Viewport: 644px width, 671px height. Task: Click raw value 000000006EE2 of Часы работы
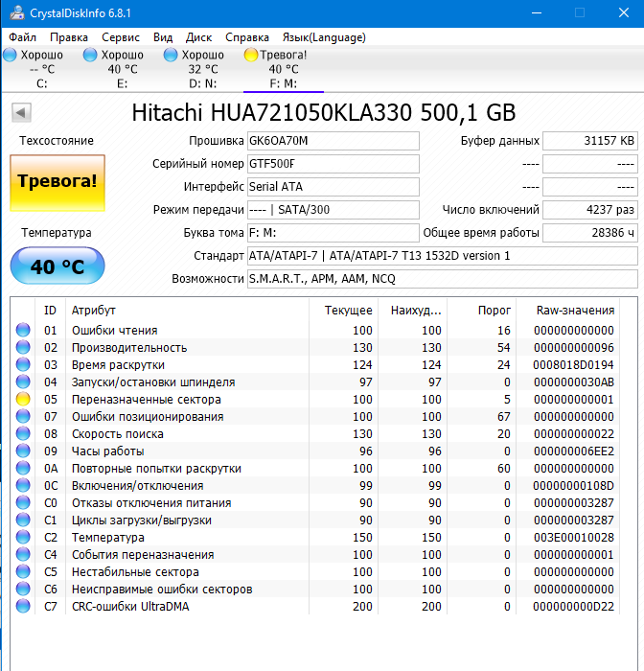pos(573,451)
